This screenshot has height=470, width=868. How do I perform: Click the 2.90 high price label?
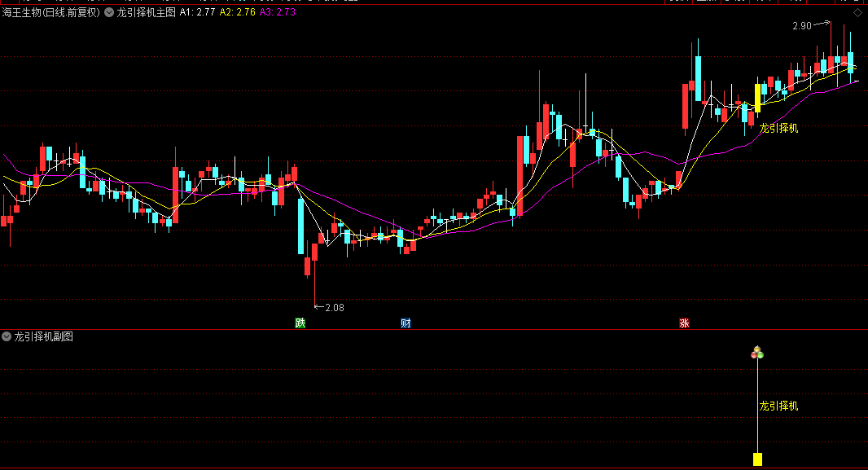(x=801, y=26)
